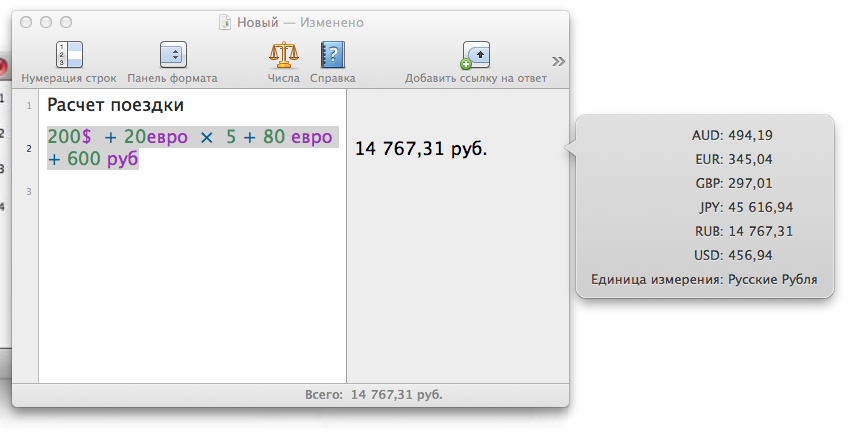Click the Всего total in status bar

[x=374, y=395]
